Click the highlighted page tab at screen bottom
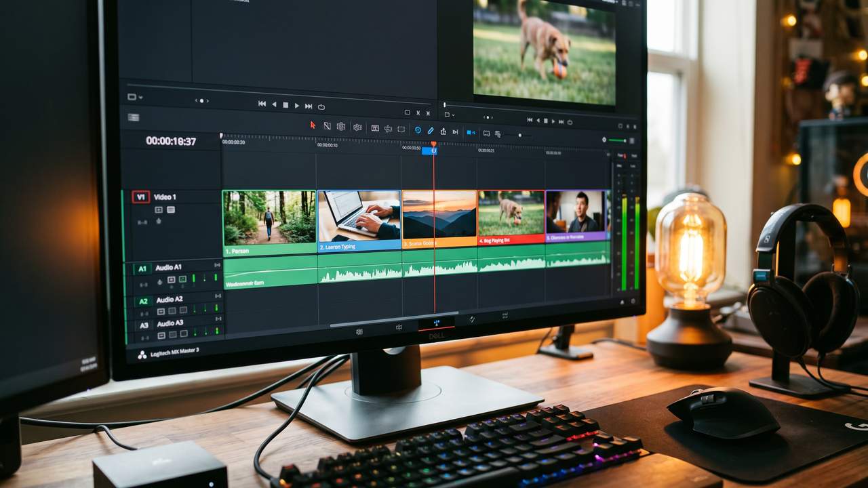The height and width of the screenshot is (488, 868). tap(436, 323)
